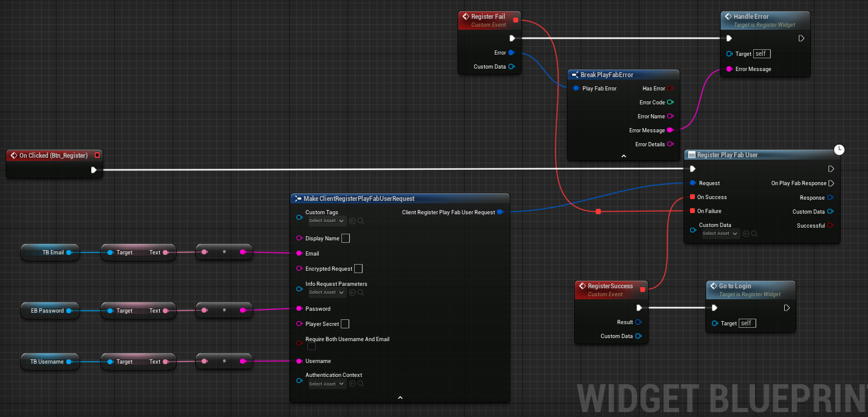The width and height of the screenshot is (868, 417).
Task: Click Handle Error execution output pin
Action: point(801,38)
